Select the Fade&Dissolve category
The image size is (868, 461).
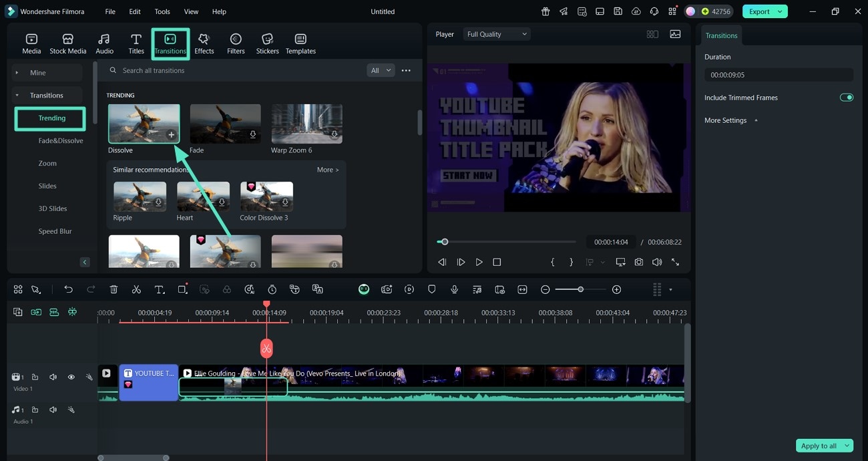(x=61, y=141)
